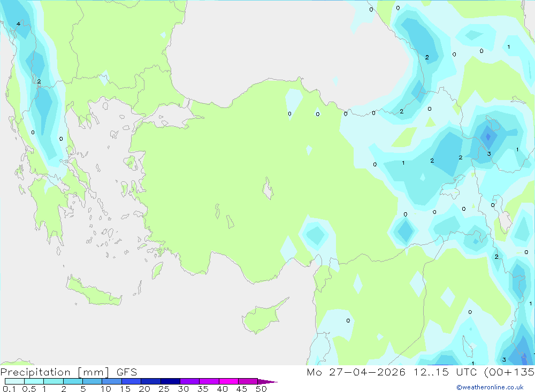535x392 pixels.
Task: Click the "Precipitation" title word
Action: point(35,372)
